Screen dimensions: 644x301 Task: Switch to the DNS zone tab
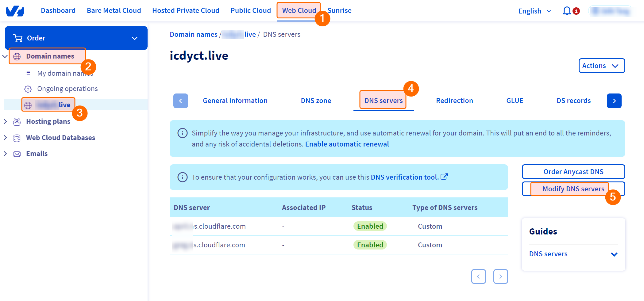(x=316, y=101)
